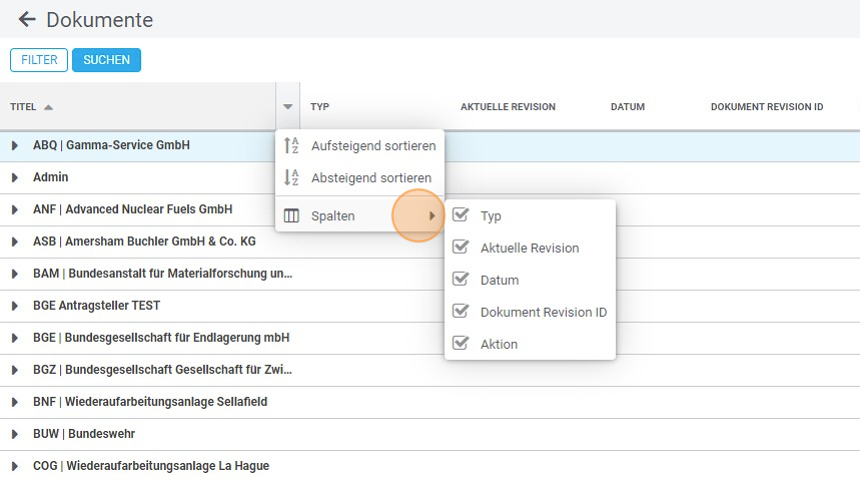Toggle the Datum column checkbox

pos(461,280)
